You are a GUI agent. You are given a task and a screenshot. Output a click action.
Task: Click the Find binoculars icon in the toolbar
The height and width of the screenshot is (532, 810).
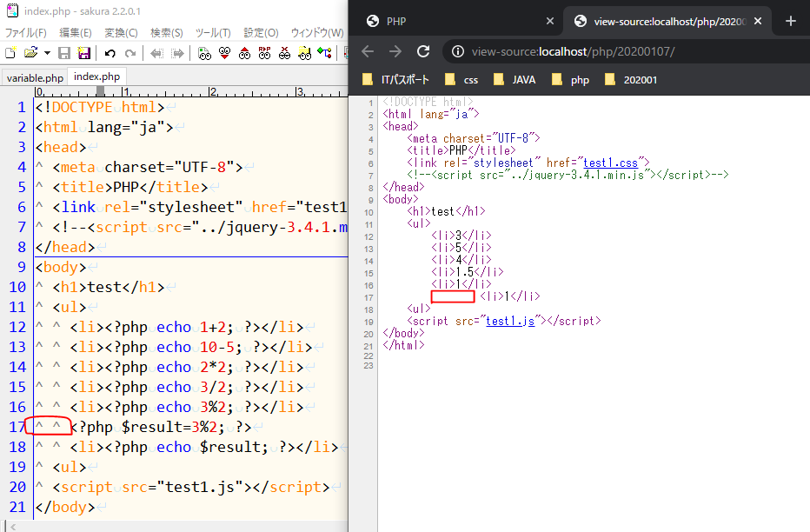coord(204,54)
